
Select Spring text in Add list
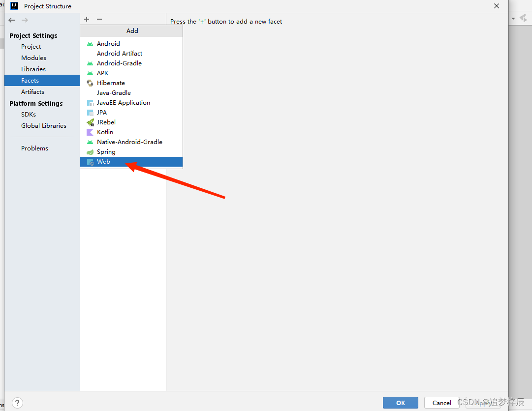click(x=106, y=152)
